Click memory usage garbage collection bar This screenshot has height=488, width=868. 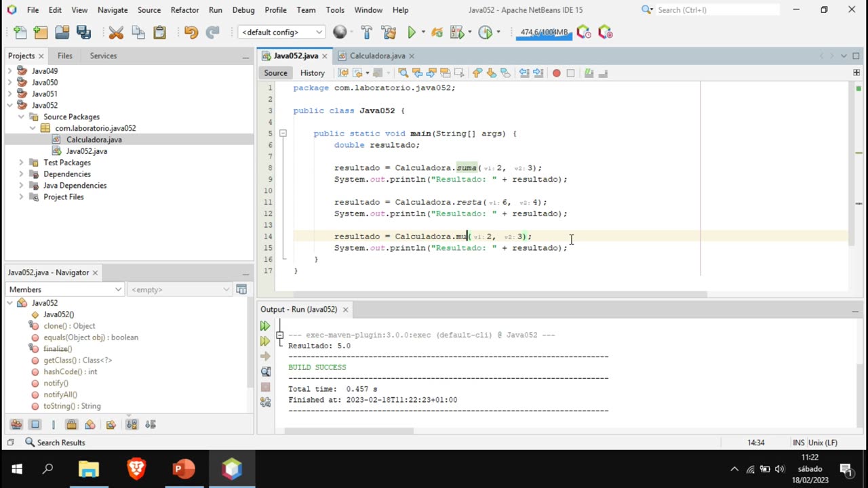(544, 32)
